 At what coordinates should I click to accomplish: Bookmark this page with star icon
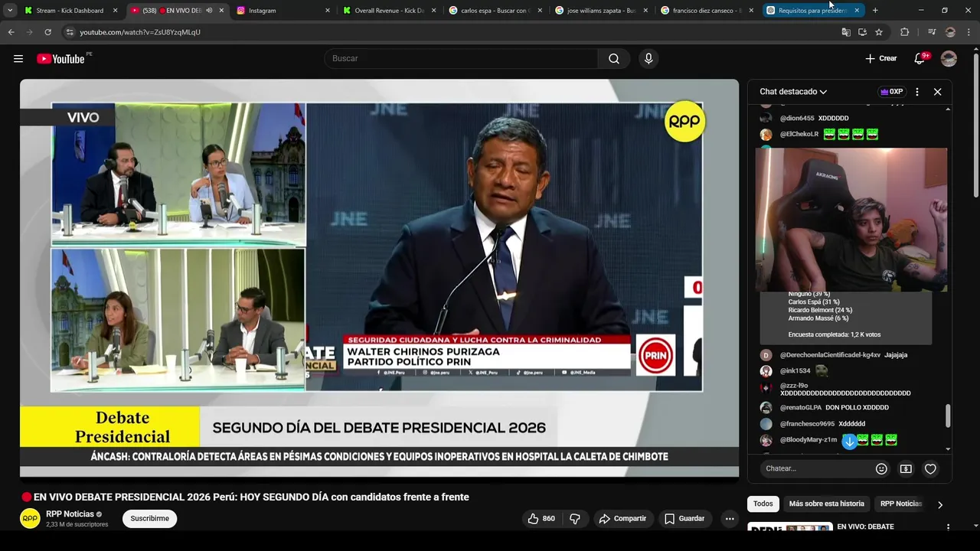point(879,32)
